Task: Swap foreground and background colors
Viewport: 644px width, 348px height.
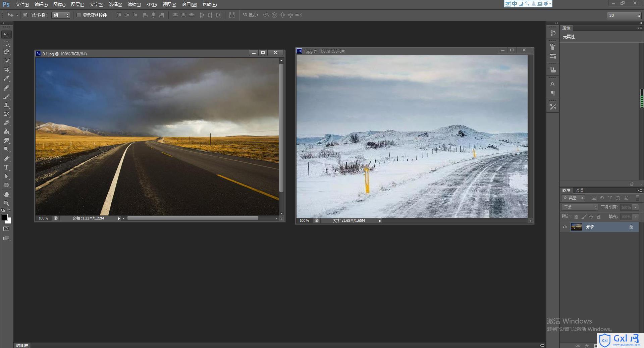Action: (x=9, y=210)
